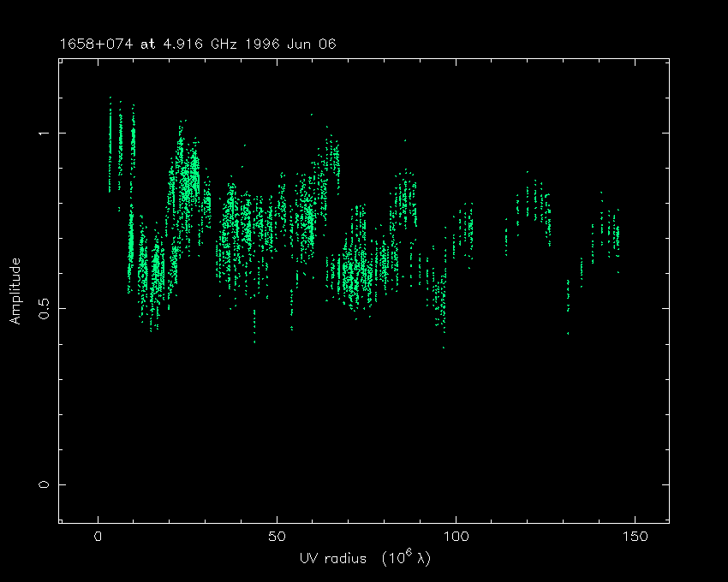Click the y-axis tick label '0.5'
728x582 pixels.
coord(43,308)
